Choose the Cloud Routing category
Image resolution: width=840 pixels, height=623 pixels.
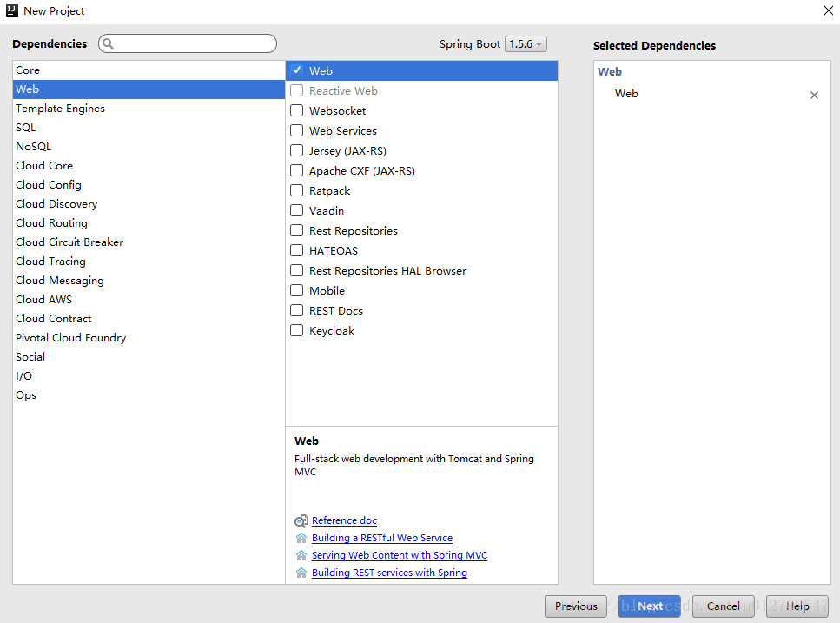[149, 222]
